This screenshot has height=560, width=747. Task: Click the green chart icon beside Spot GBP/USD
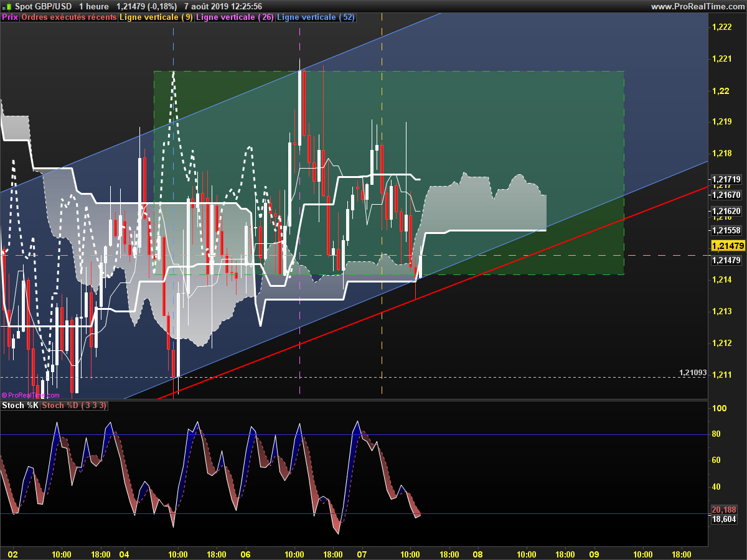(7, 6)
